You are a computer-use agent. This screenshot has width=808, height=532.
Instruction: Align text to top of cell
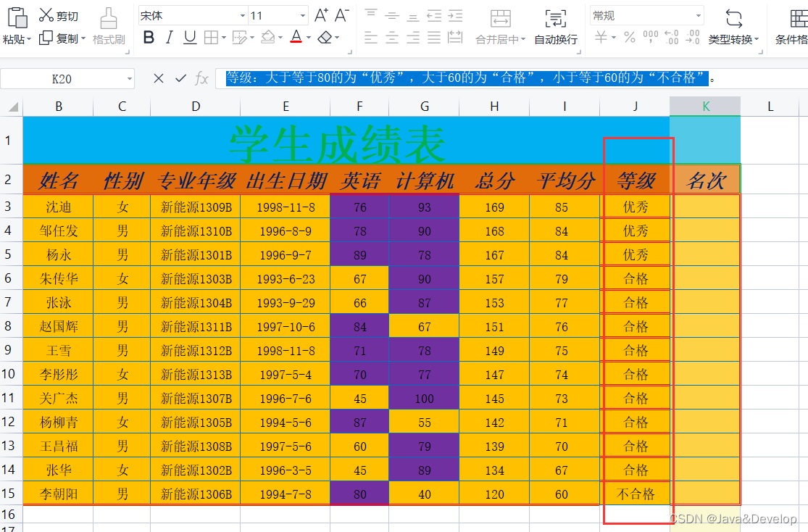[371, 14]
